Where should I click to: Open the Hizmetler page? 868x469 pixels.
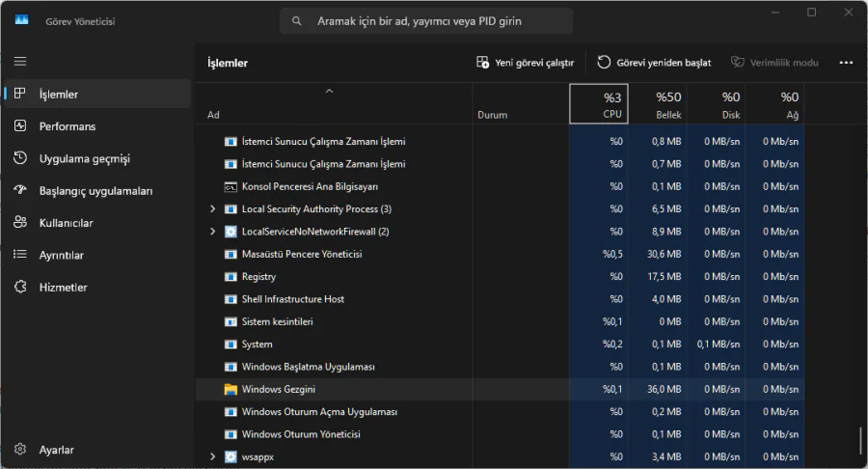pos(97,287)
